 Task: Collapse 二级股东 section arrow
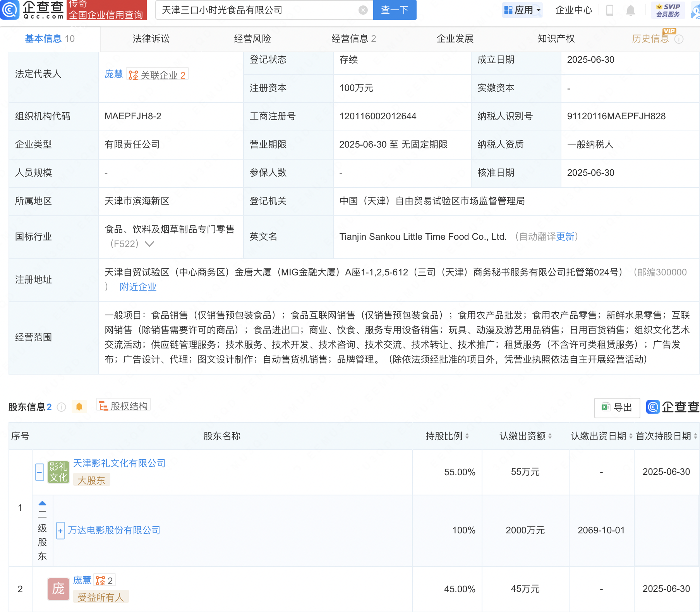[x=42, y=503]
